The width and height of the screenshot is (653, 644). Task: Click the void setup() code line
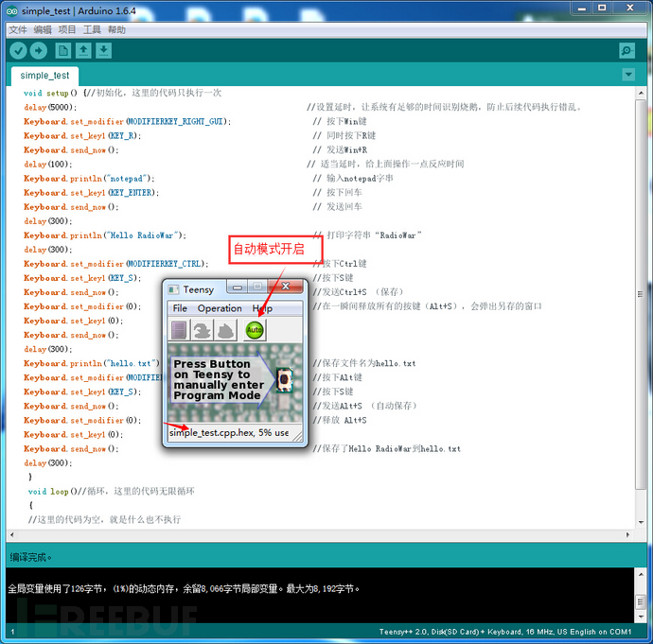(x=122, y=93)
